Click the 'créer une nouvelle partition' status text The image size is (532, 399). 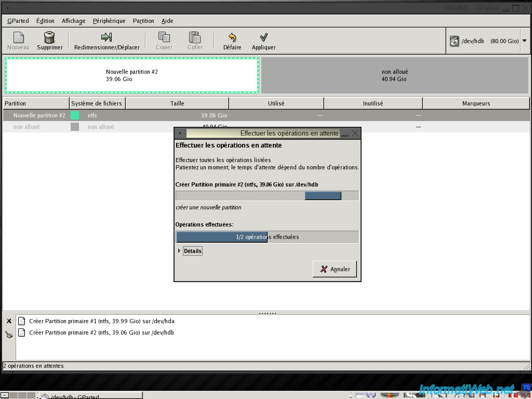point(208,207)
